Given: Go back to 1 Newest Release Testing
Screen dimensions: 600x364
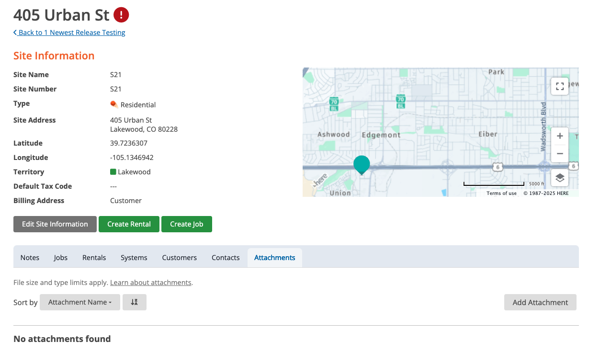Looking at the screenshot, I should coord(69,33).
